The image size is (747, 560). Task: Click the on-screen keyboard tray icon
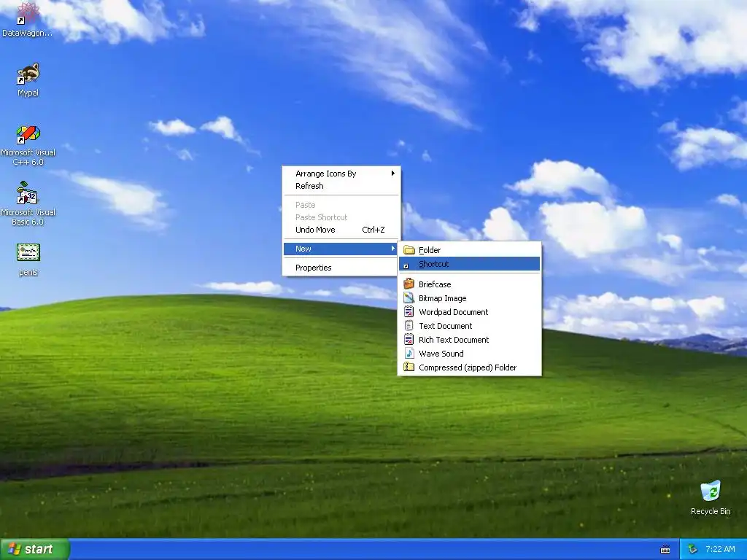pos(665,550)
